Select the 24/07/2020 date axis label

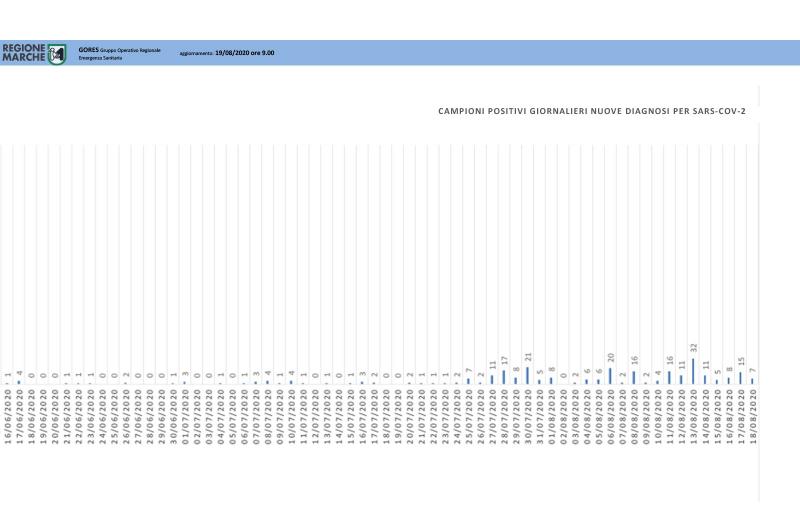coord(457,415)
